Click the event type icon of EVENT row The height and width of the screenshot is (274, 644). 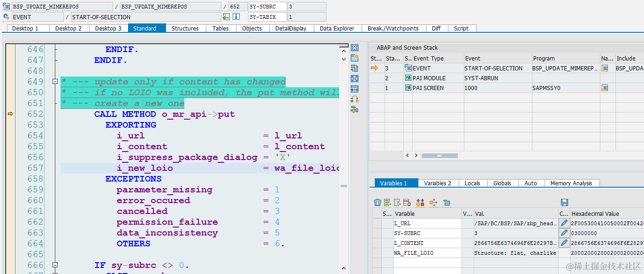tap(408, 68)
